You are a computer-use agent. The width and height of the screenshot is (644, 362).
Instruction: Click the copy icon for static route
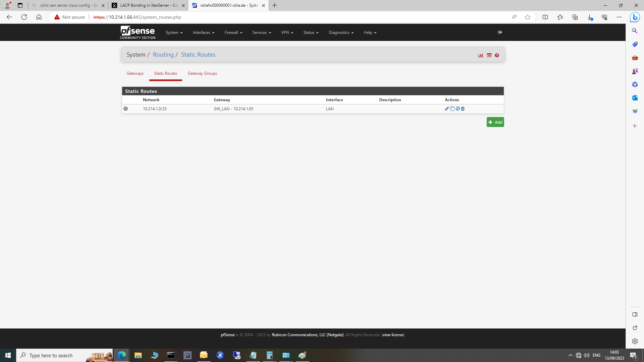(452, 109)
